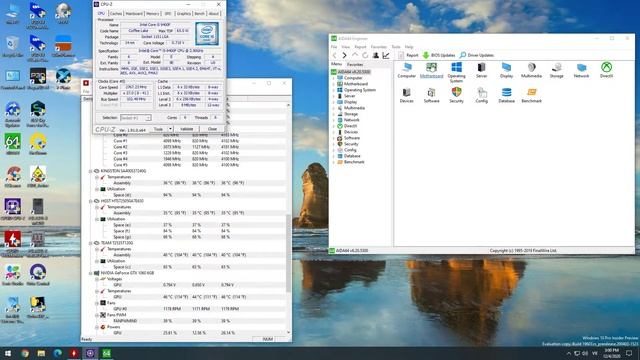640x360 pixels.
Task: Click the Report button in AIDA64 toolbar
Action: 408,55
